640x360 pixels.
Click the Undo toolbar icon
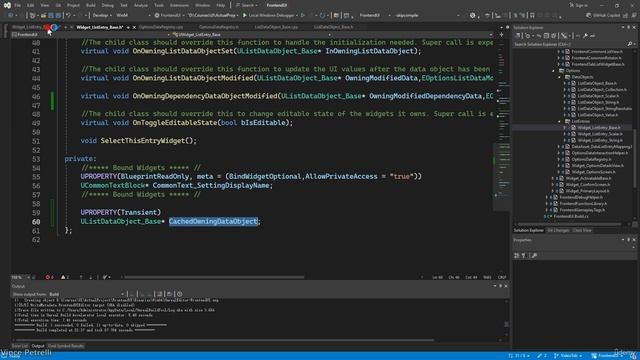click(69, 16)
